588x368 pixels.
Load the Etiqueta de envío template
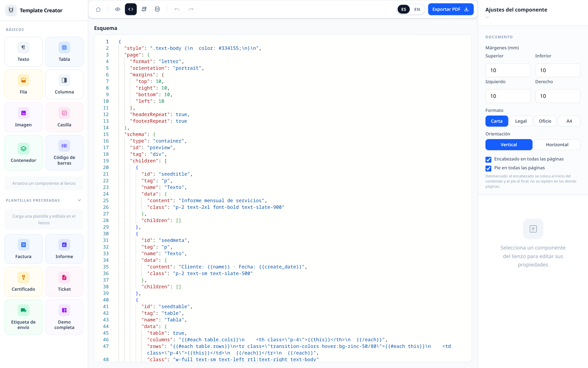click(x=23, y=317)
